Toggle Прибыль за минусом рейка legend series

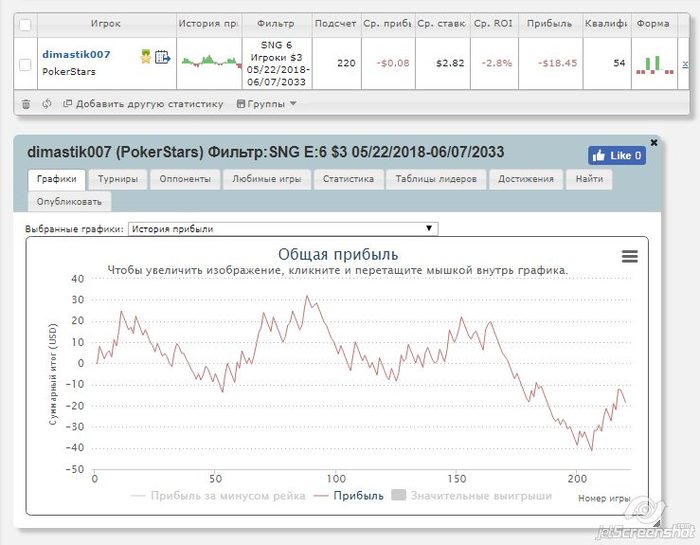click(218, 496)
